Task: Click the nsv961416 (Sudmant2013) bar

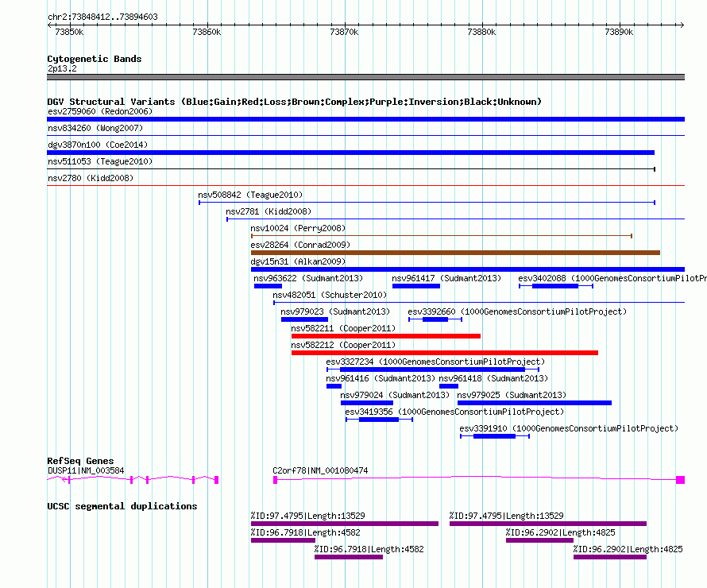Action: pos(334,386)
